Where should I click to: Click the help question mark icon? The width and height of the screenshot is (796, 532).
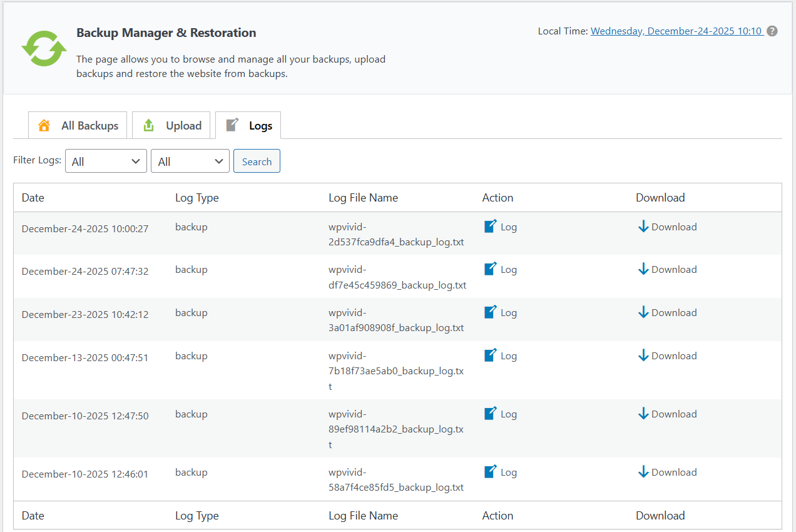(772, 31)
